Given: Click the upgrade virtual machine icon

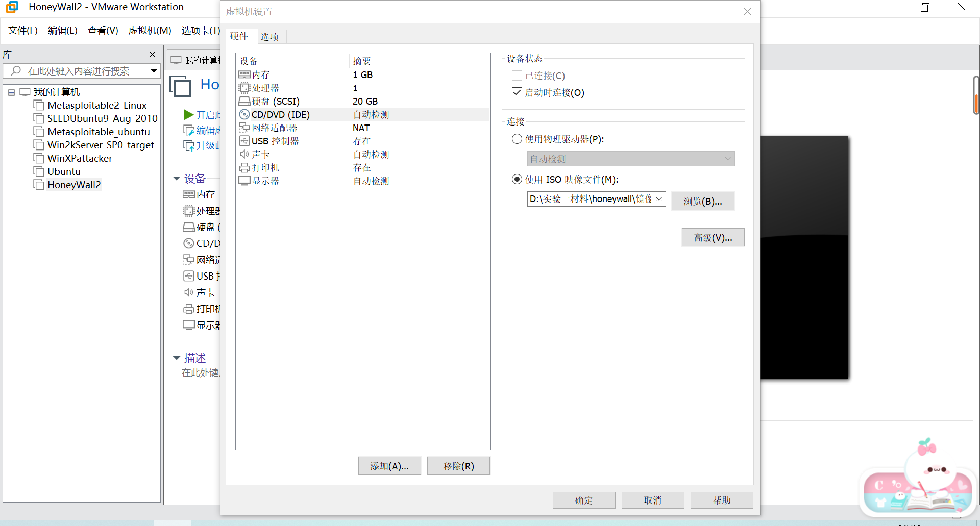Looking at the screenshot, I should 189,145.
